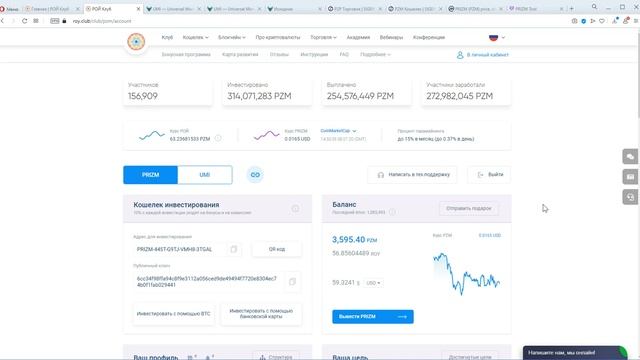The height and width of the screenshot is (360, 640).
Task: Click Инвестировать с помощью BTC button
Action: pos(173,314)
